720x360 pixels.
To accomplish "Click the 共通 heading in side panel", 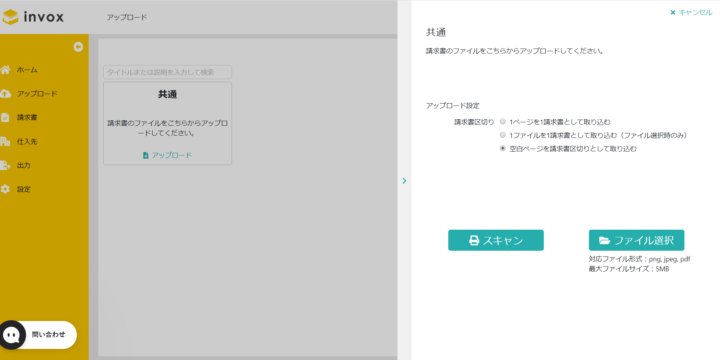I will tap(436, 32).
